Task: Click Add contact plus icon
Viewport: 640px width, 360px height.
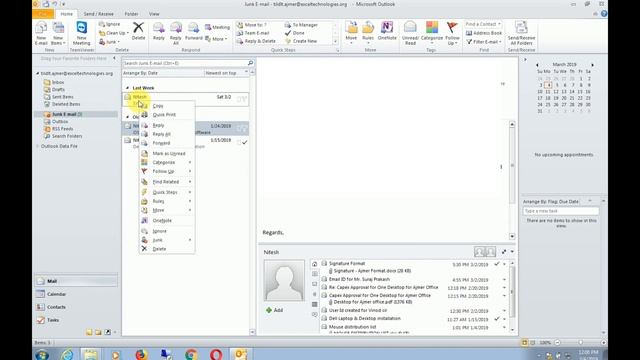Action: coord(269,310)
